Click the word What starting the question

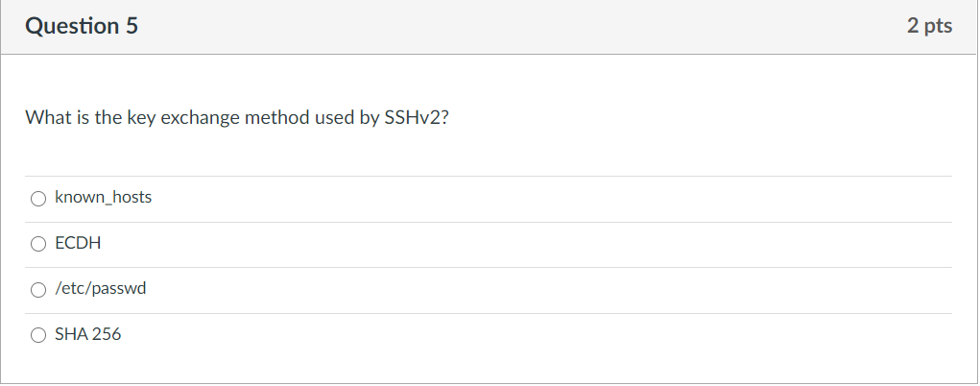pos(49,117)
